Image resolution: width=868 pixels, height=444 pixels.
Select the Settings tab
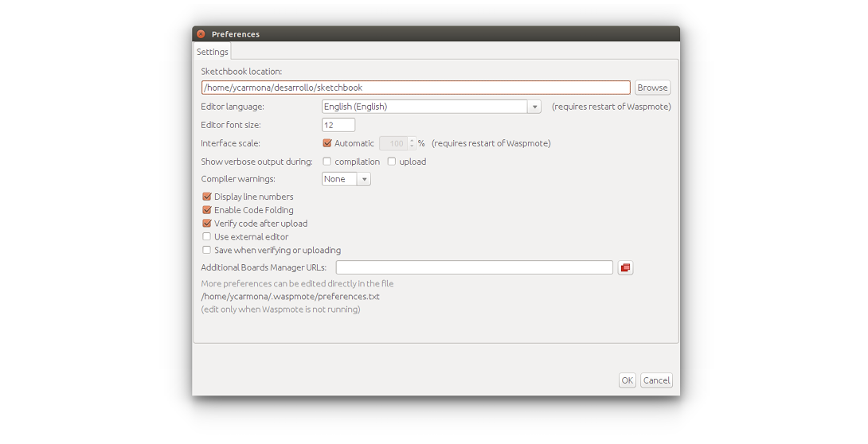pyautogui.click(x=212, y=52)
